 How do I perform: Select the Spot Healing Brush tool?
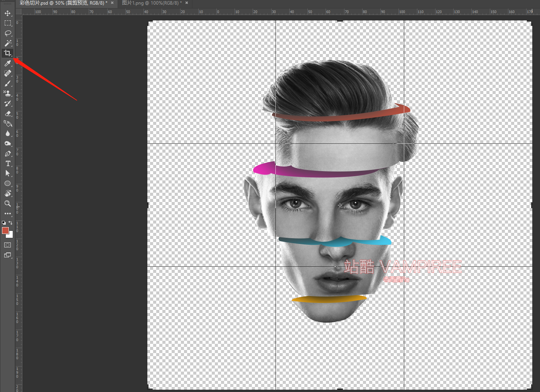pos(7,73)
